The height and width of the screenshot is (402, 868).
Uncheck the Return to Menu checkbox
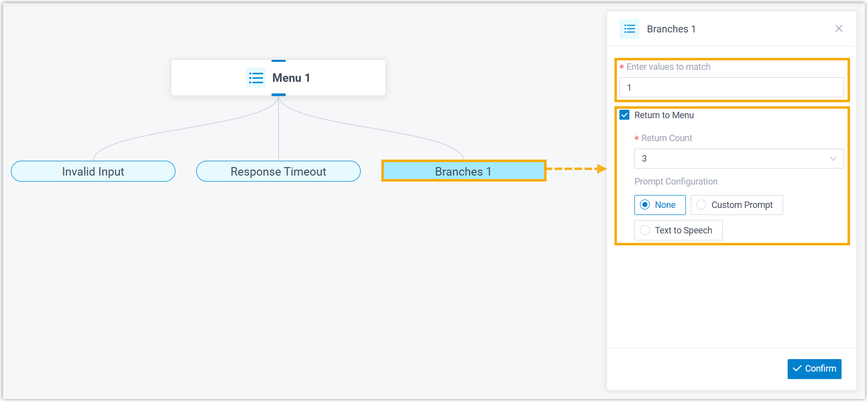(624, 115)
